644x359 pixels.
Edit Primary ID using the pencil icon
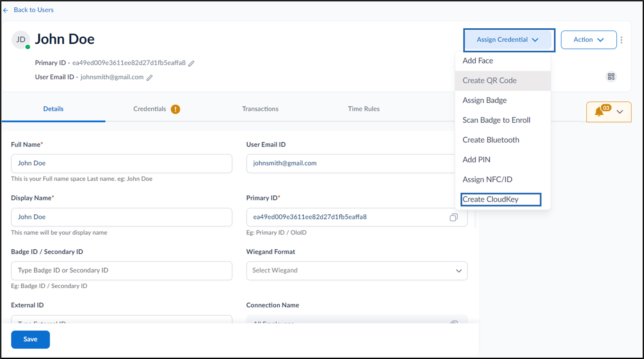pos(191,63)
